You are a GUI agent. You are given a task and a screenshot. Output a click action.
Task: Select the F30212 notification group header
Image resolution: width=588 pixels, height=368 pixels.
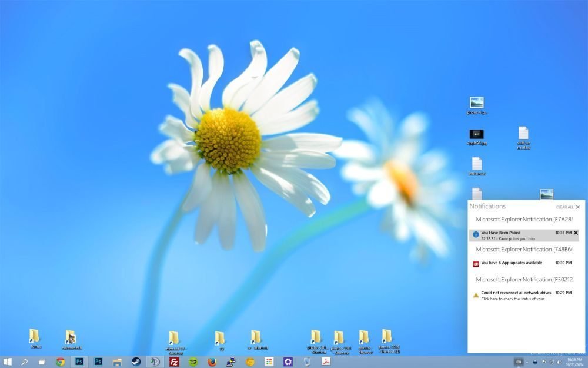[524, 279]
